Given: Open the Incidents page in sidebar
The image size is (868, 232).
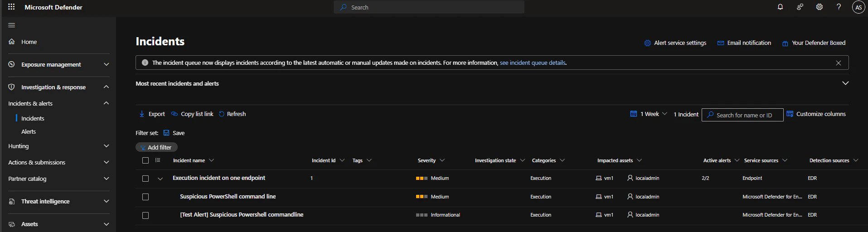Looking at the screenshot, I should coord(33,118).
